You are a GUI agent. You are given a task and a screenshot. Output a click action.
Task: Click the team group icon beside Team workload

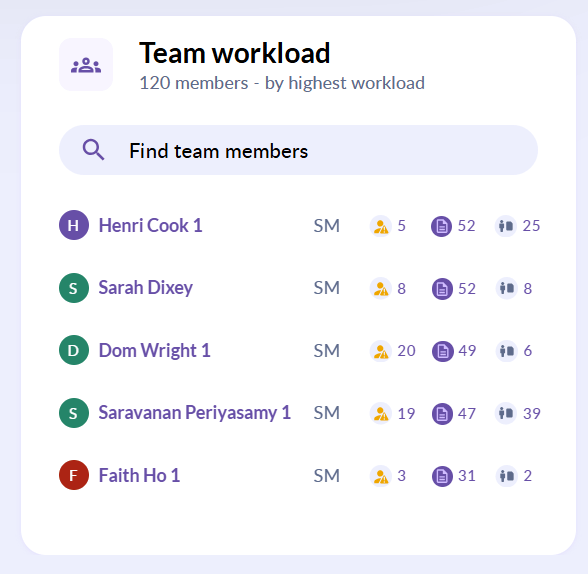pos(86,65)
